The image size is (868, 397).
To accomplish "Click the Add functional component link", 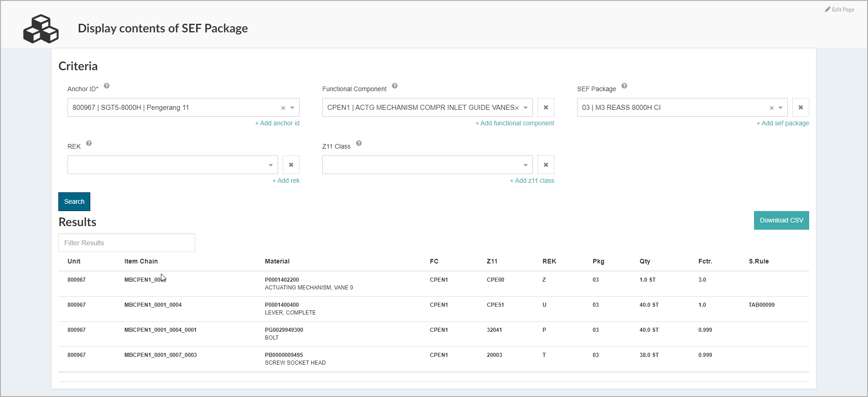I will click(x=515, y=123).
